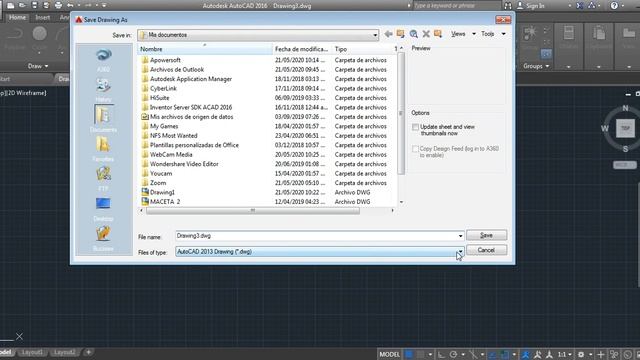640x360 pixels.
Task: Expand the Files of type dropdown
Action: coord(460,251)
